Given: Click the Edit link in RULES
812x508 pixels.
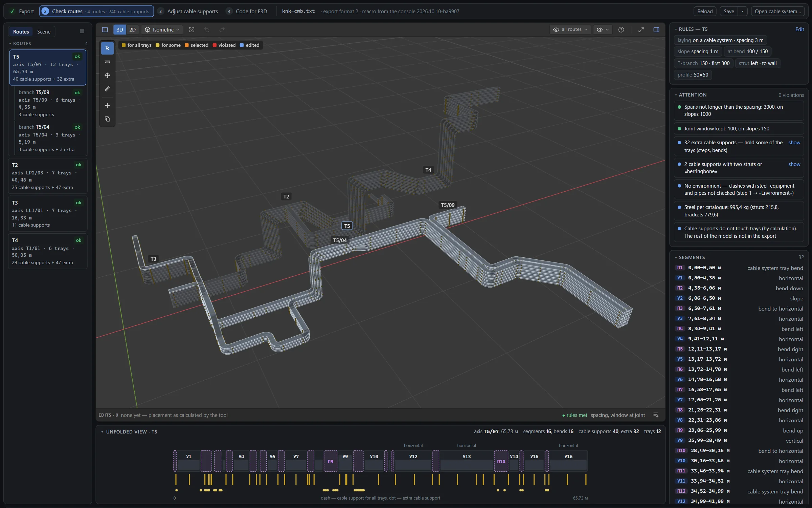Looking at the screenshot, I should (799, 29).
